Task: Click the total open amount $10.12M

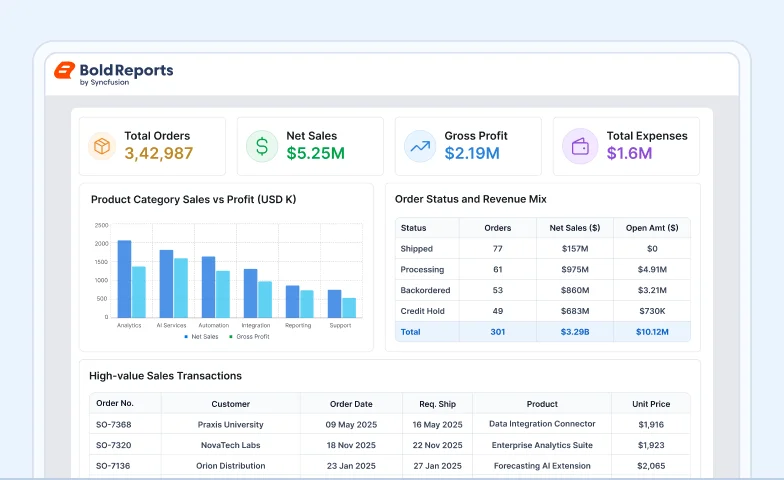Action: (652, 332)
